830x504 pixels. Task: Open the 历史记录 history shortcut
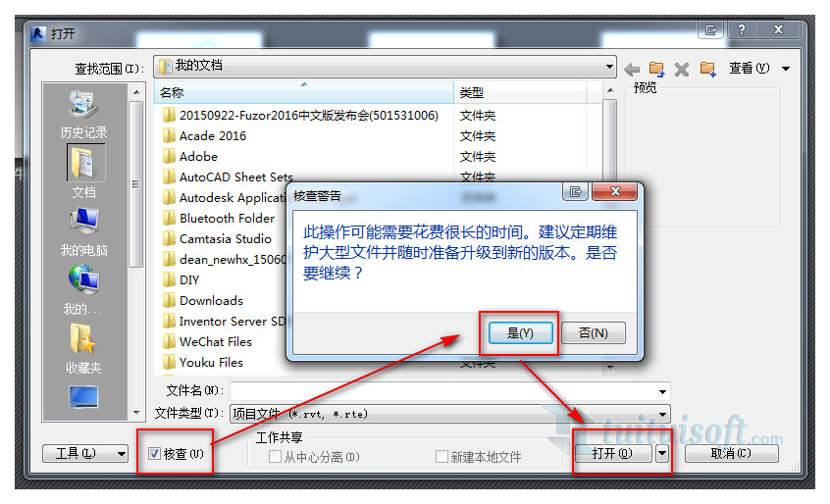(83, 115)
